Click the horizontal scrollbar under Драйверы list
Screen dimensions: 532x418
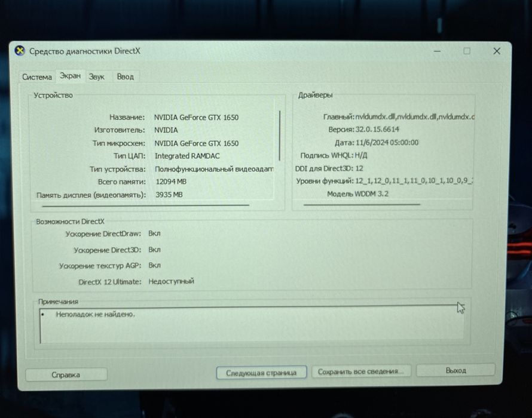362,205
